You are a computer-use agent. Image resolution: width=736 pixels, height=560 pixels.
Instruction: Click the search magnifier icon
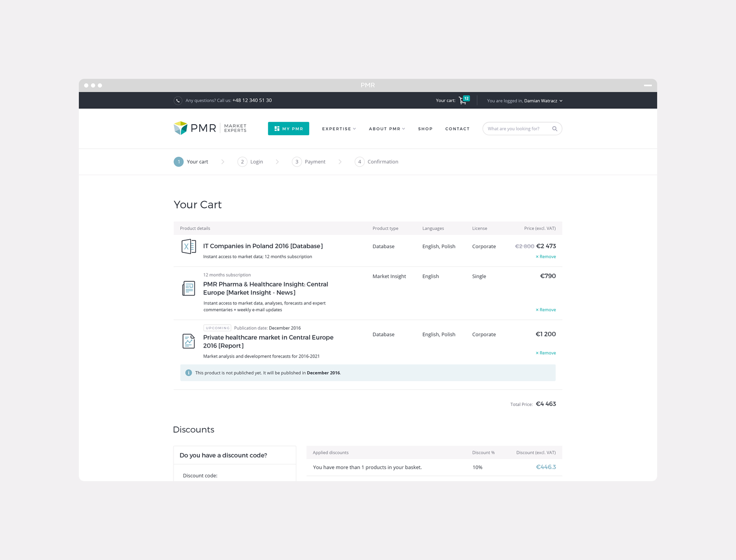[x=555, y=129]
